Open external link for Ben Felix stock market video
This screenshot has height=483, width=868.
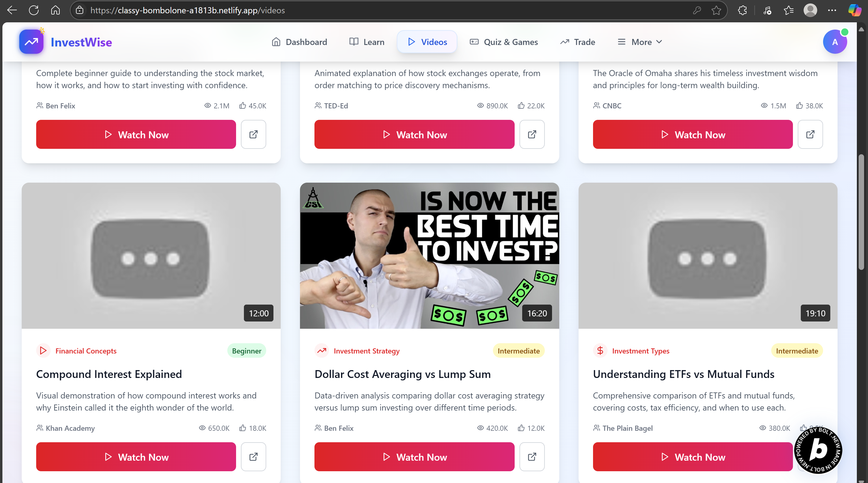253,134
